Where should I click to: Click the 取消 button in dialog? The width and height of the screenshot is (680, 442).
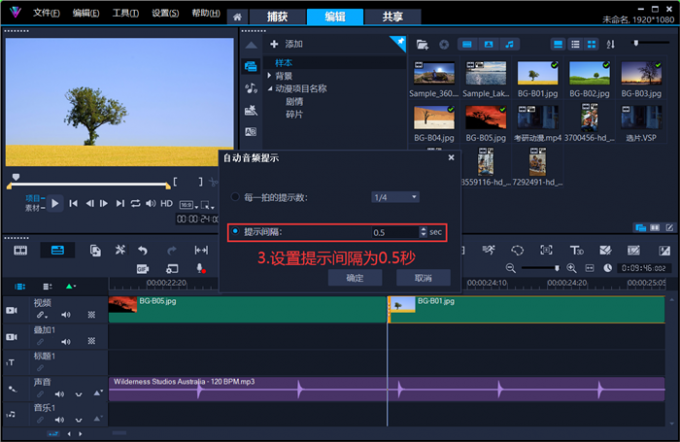(421, 278)
